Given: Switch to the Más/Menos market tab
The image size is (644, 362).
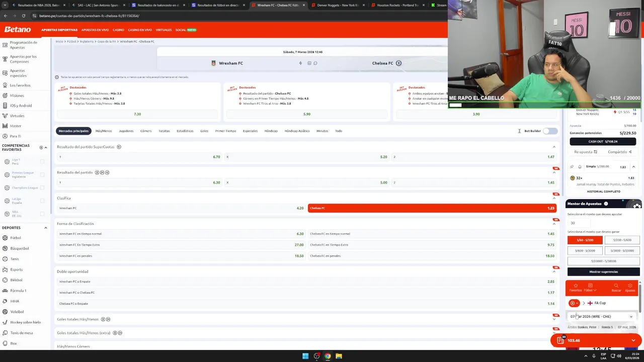Looking at the screenshot, I should tap(104, 131).
